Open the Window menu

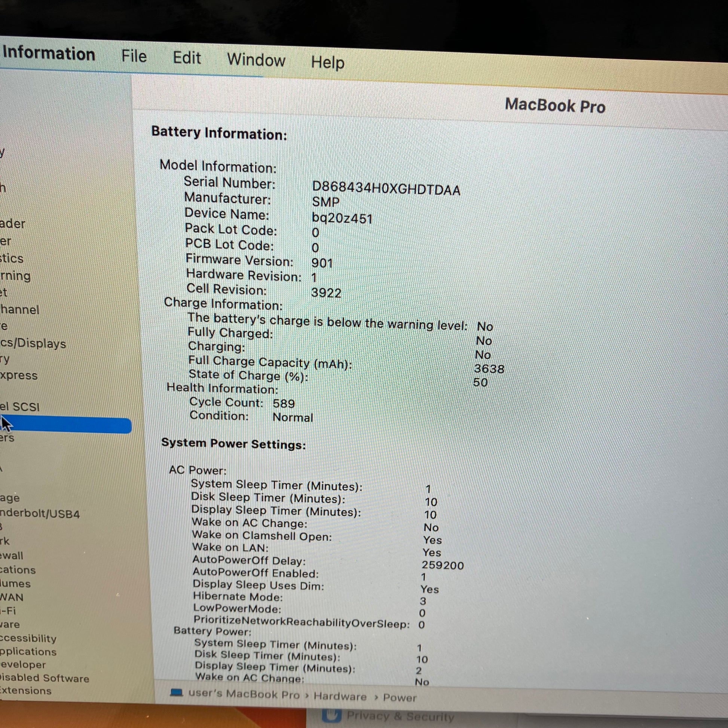pyautogui.click(x=256, y=60)
